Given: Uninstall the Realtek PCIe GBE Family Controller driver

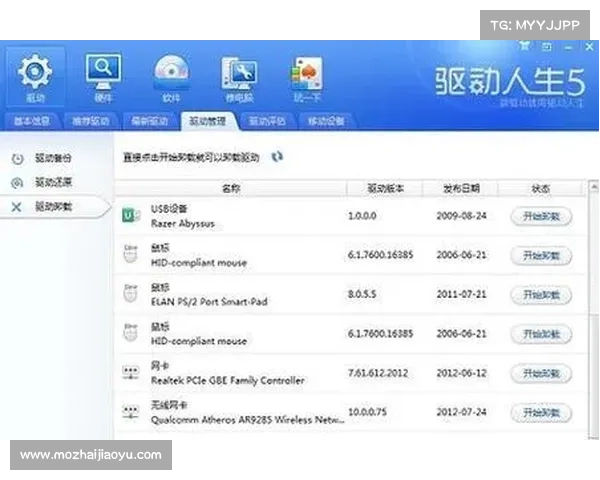Looking at the screenshot, I should (x=541, y=373).
